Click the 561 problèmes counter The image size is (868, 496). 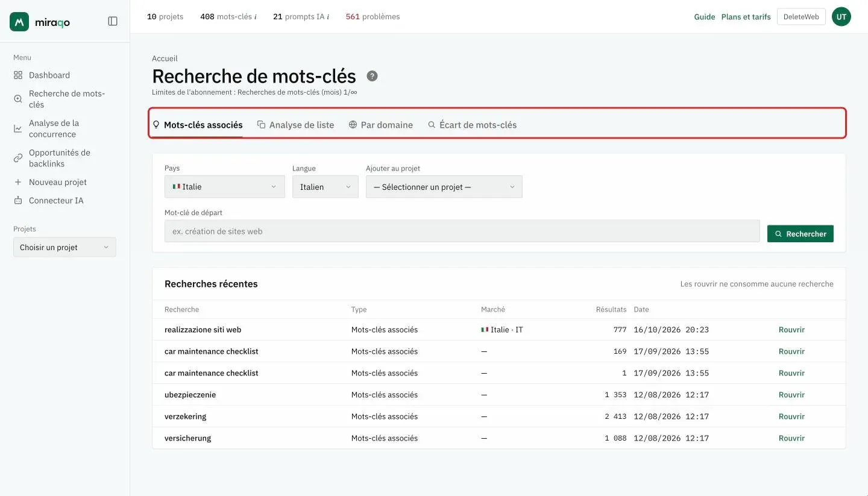pos(373,17)
